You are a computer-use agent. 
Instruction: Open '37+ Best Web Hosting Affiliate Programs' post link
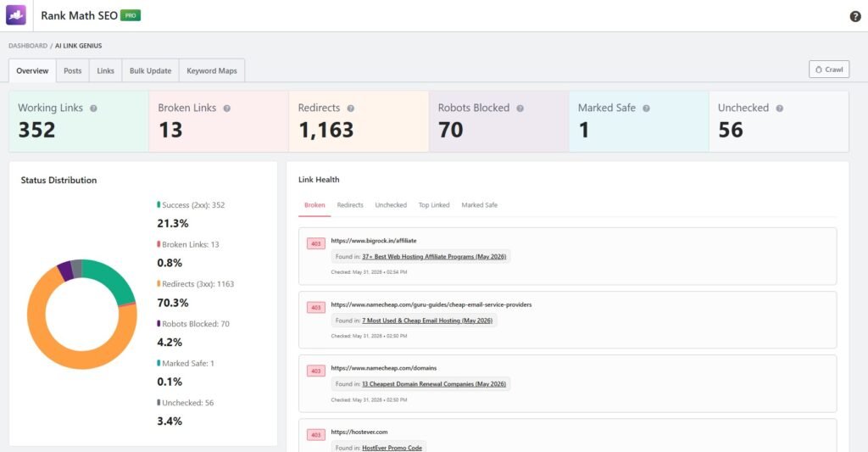point(434,257)
